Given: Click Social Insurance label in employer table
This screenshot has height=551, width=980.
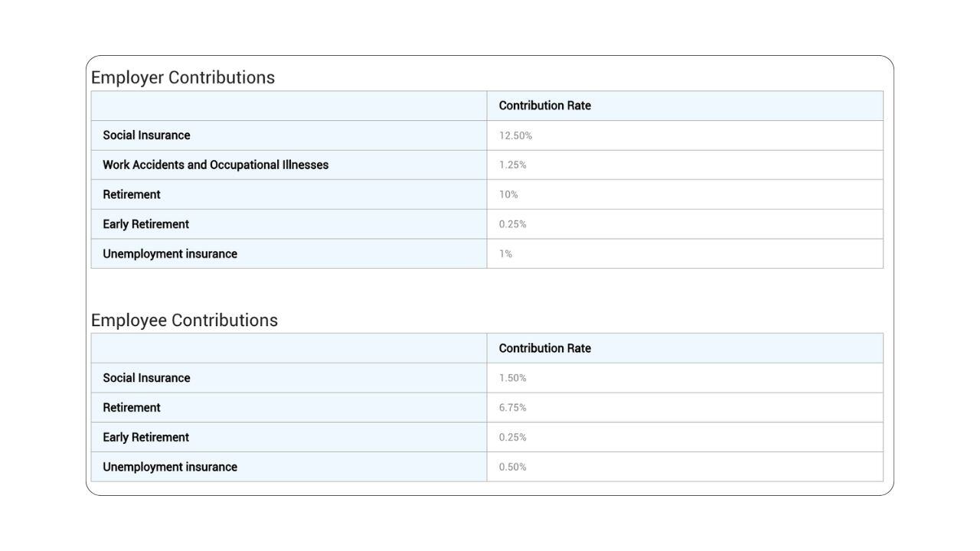Looking at the screenshot, I should coord(146,135).
